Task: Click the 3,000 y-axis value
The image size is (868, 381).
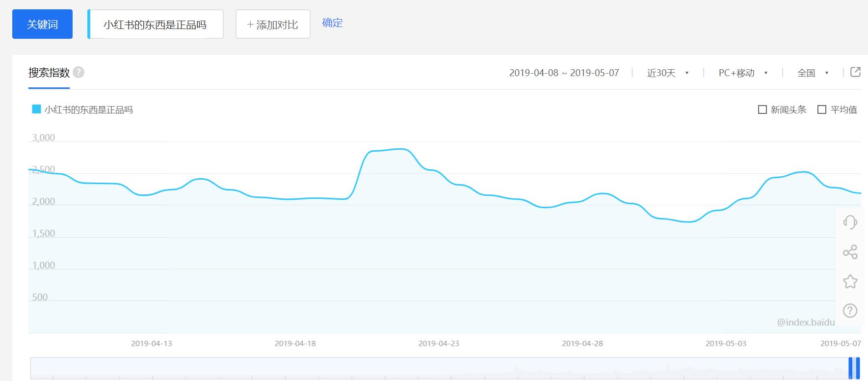Action: [x=44, y=137]
